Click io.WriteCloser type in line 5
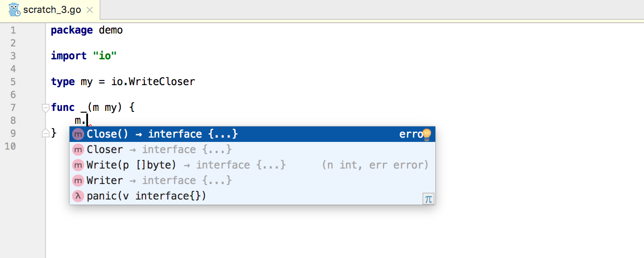Screen dimensions: 644x258 point(153,82)
